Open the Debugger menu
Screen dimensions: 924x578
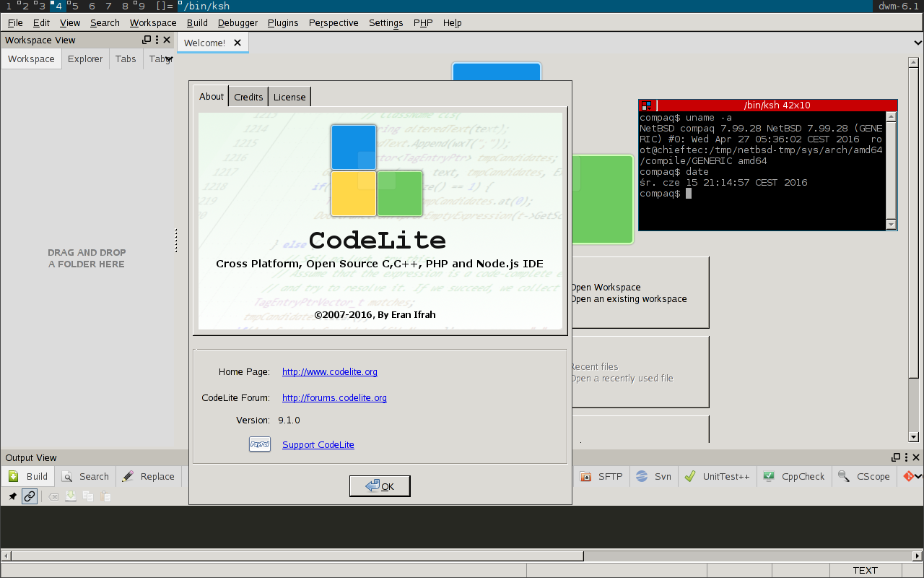point(237,22)
